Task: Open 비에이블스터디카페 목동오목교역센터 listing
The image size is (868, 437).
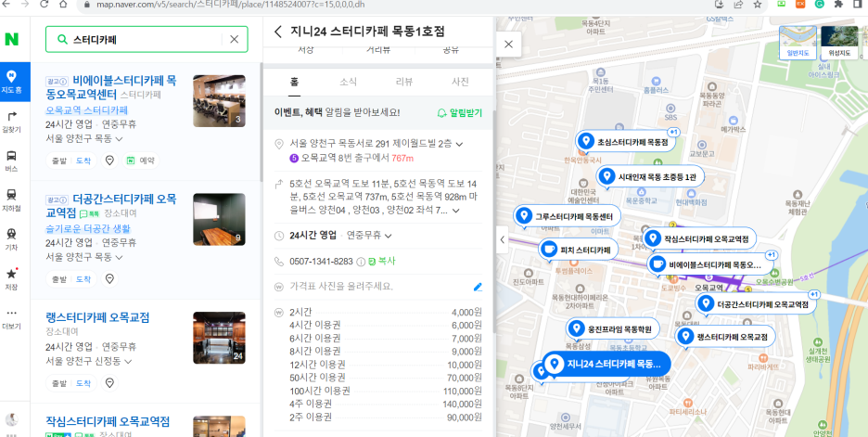Action: pos(110,87)
